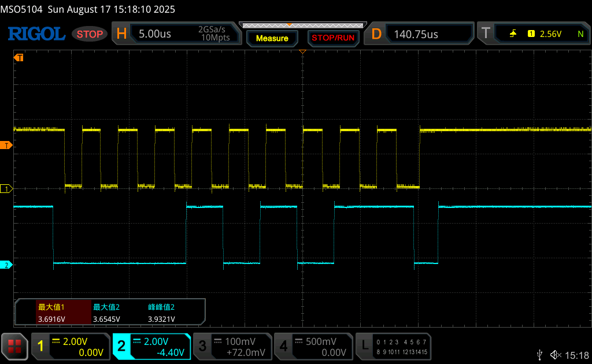Toggle channel 4 with 500mV scale
The image size is (592, 364).
313,346
